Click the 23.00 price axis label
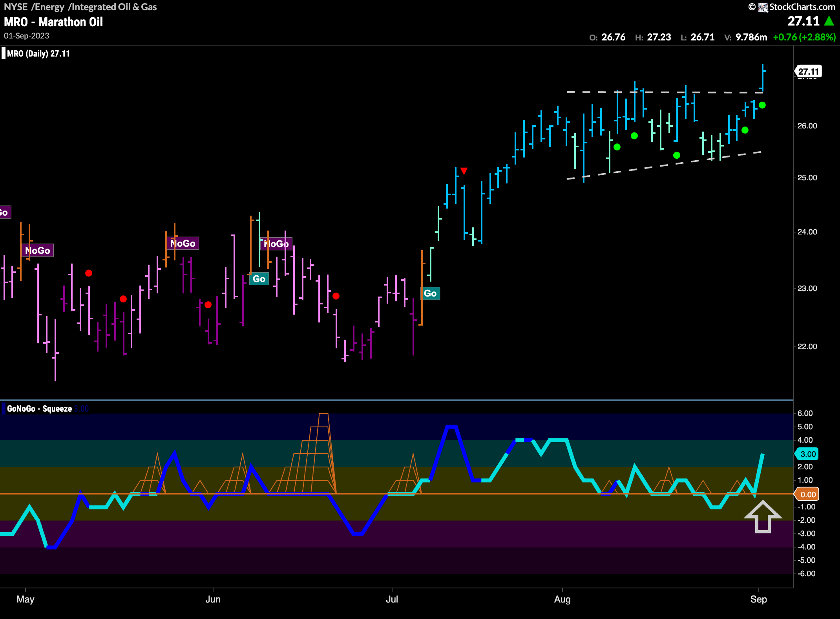This screenshot has width=840, height=619. [807, 288]
